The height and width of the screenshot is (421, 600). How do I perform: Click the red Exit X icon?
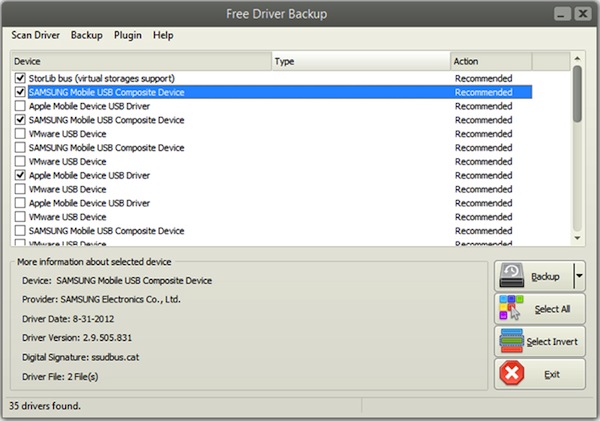513,374
